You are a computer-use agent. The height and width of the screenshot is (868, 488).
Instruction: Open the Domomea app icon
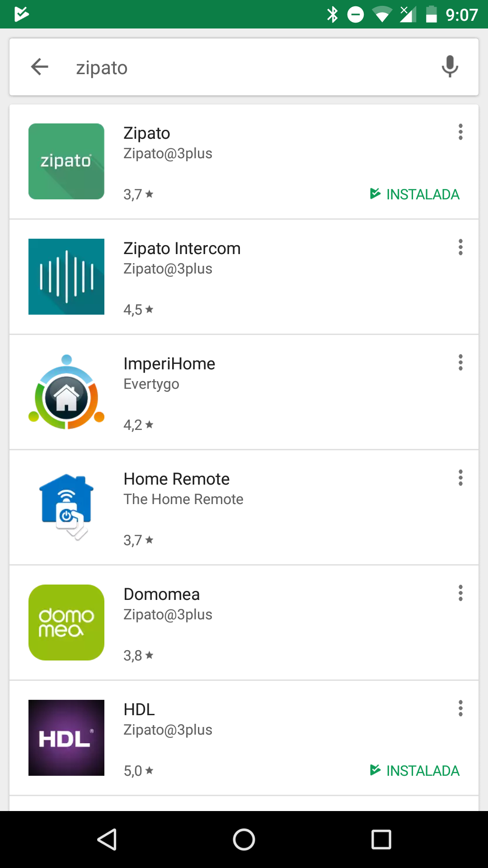(66, 623)
